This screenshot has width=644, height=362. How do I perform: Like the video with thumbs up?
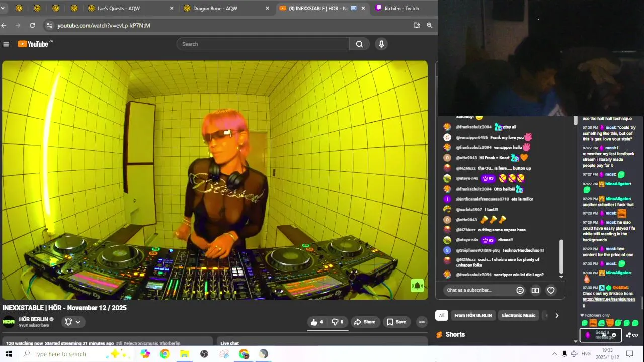[317, 322]
